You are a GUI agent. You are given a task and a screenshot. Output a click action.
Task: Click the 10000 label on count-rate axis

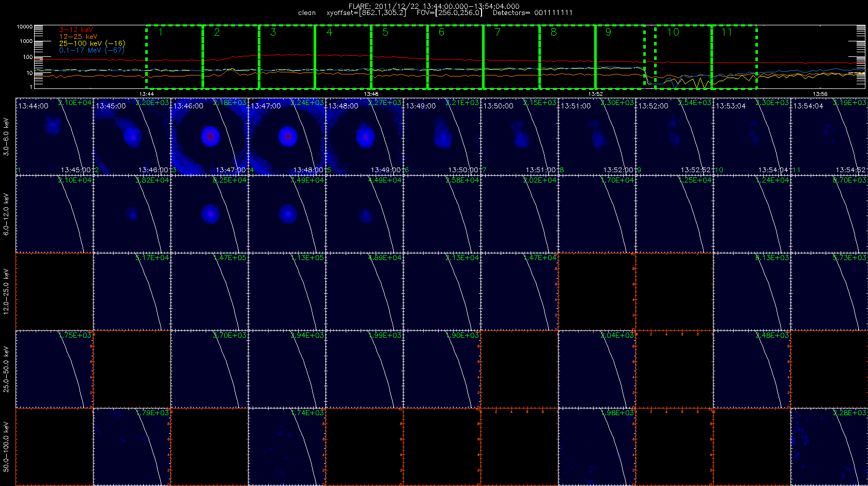tap(25, 26)
